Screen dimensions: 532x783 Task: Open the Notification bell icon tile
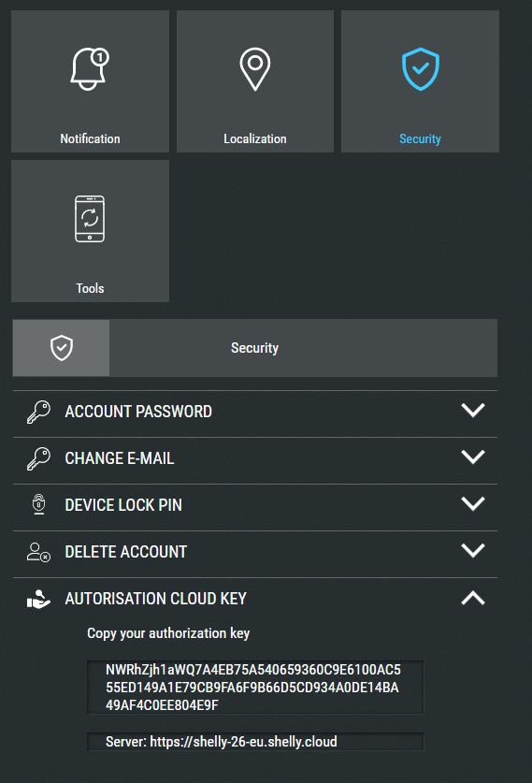tap(90, 69)
